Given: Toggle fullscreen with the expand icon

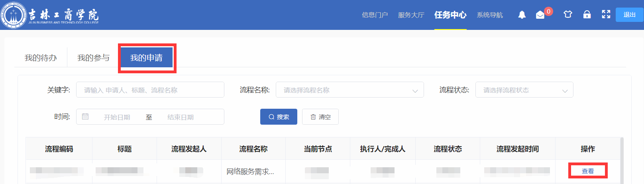Looking at the screenshot, I should 606,15.
